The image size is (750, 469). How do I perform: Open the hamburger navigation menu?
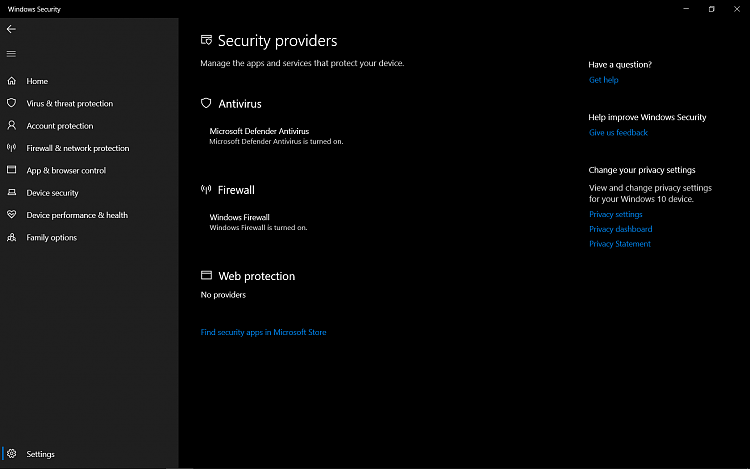pyautogui.click(x=11, y=54)
